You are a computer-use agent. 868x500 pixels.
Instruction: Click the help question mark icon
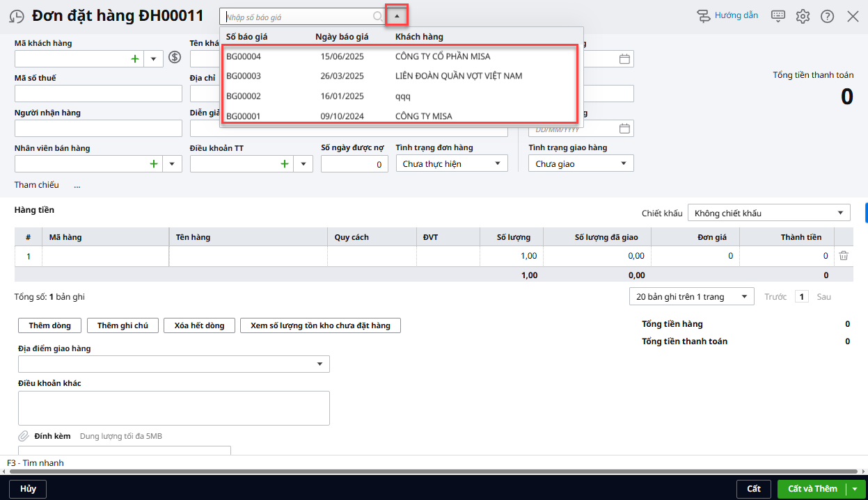(x=827, y=16)
